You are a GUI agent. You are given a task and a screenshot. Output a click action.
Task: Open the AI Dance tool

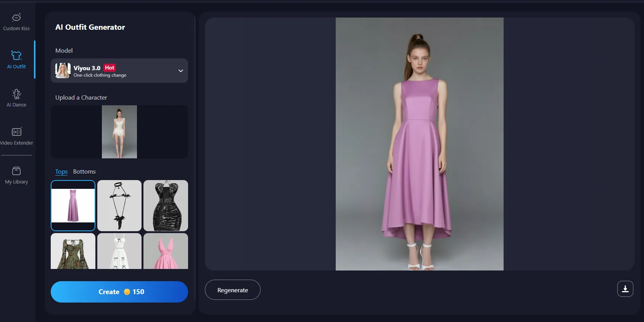click(16, 98)
